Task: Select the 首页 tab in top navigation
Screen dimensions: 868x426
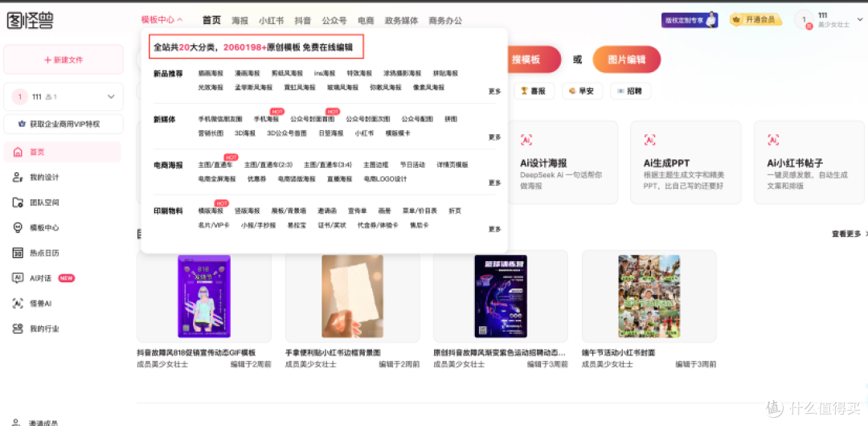Action: point(211,21)
